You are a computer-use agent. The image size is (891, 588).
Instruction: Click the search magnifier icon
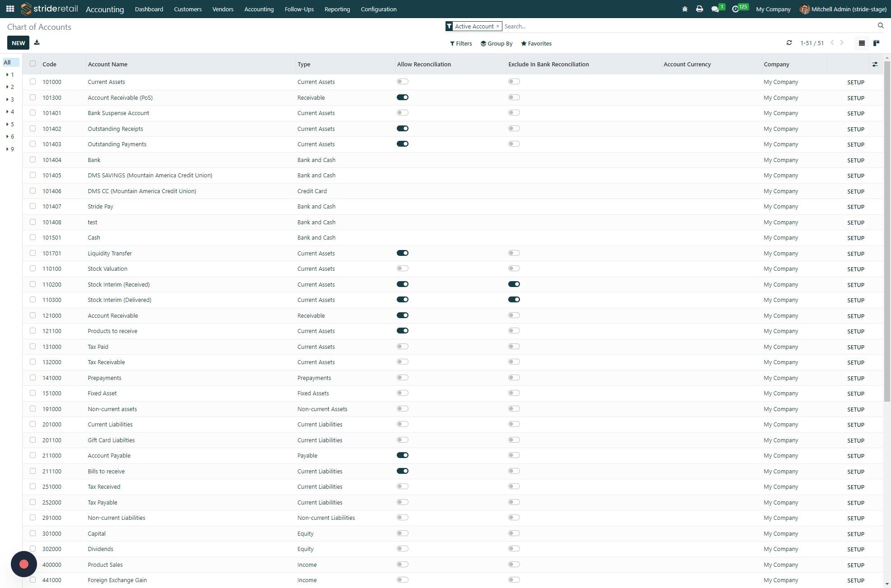(881, 26)
